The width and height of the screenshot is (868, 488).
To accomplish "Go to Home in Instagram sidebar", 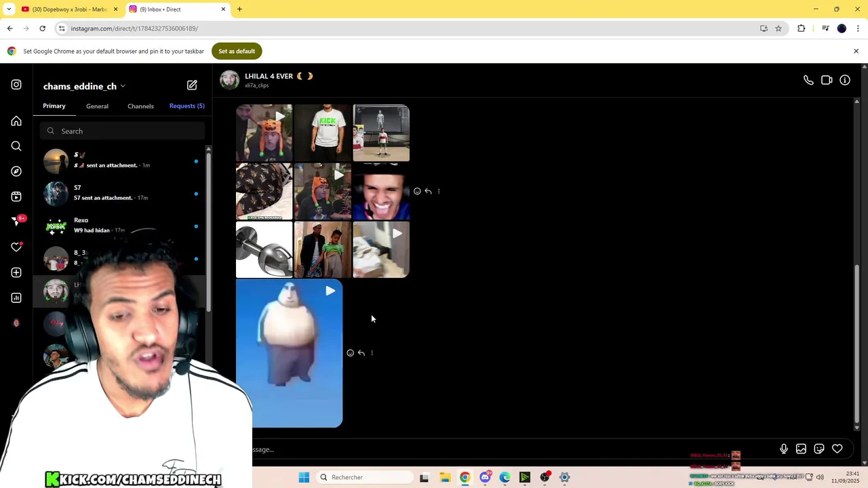I will (16, 121).
